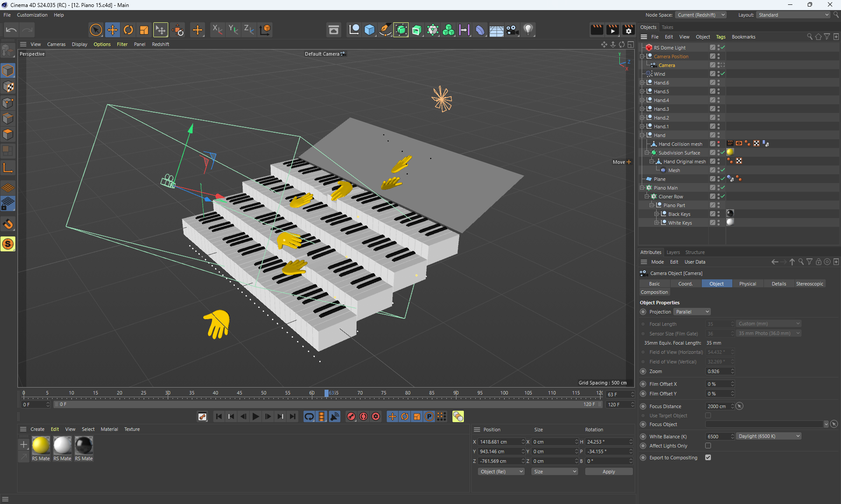The image size is (841, 504).
Task: Collapse the Piano Main tree item
Action: 642,188
